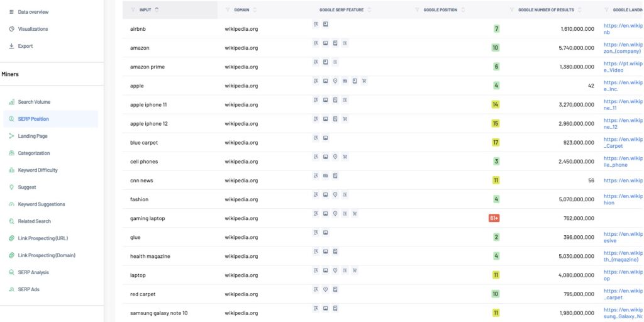
Task: Click the 5,740,000,000 results value
Action: 576,48
